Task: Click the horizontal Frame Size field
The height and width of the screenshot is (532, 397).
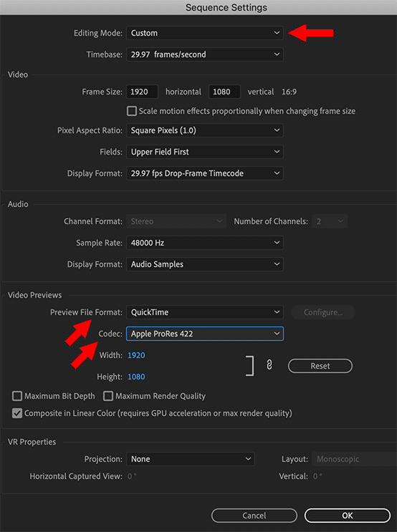Action: pyautogui.click(x=142, y=92)
